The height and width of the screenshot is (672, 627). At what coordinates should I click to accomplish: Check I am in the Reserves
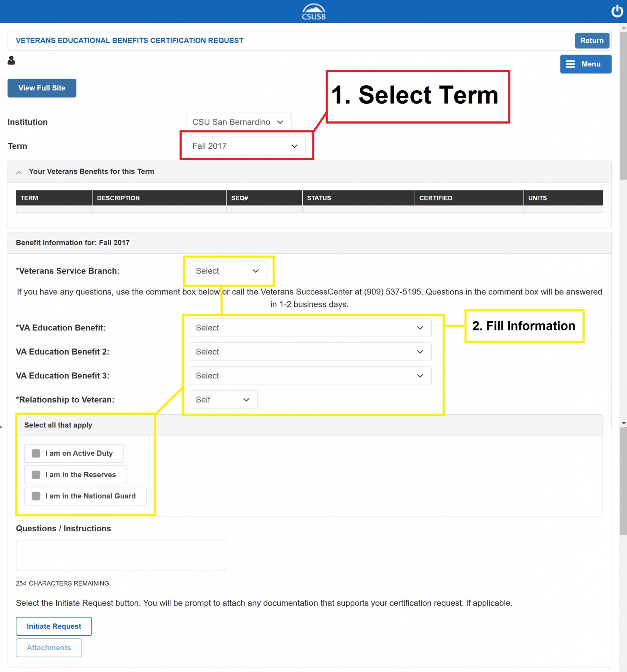pos(36,475)
